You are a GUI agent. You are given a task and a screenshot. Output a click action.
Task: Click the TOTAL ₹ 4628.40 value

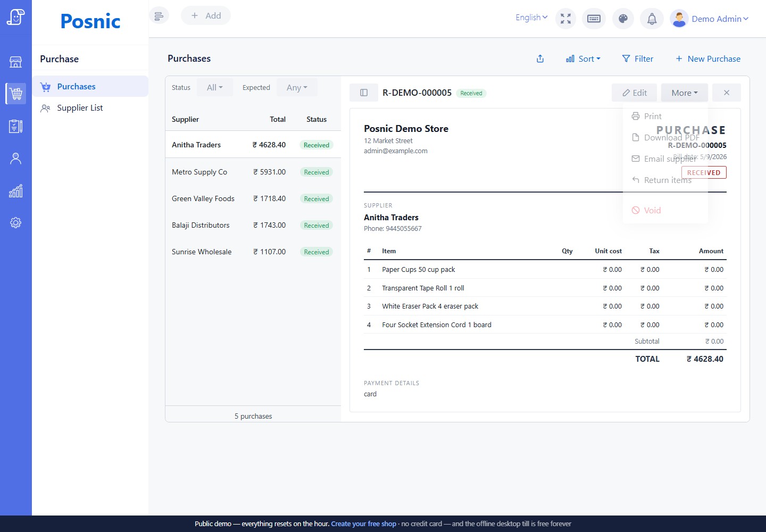pos(705,359)
